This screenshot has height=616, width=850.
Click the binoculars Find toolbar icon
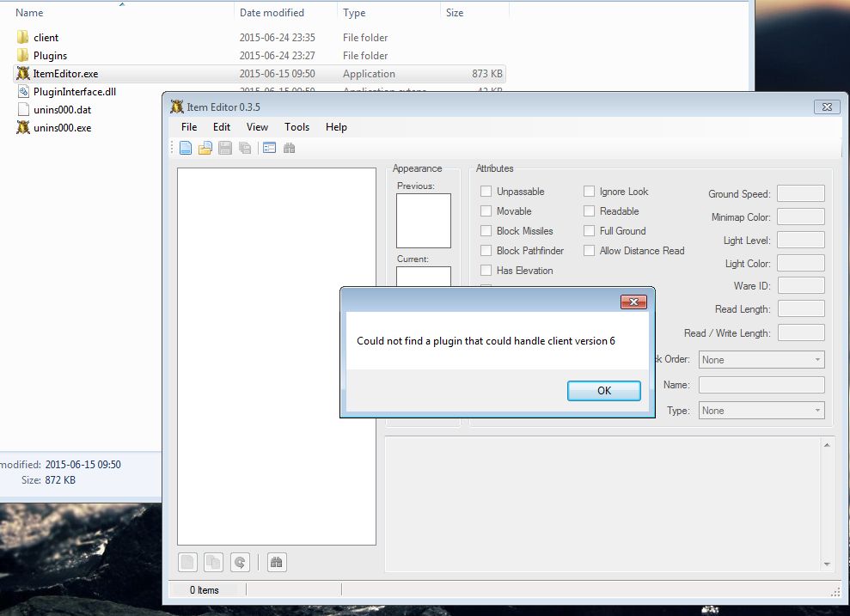(x=289, y=148)
